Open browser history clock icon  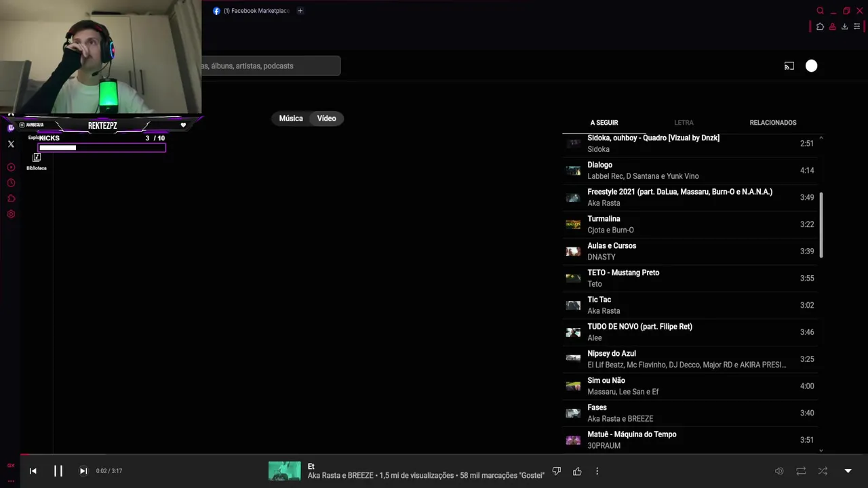[x=11, y=183]
